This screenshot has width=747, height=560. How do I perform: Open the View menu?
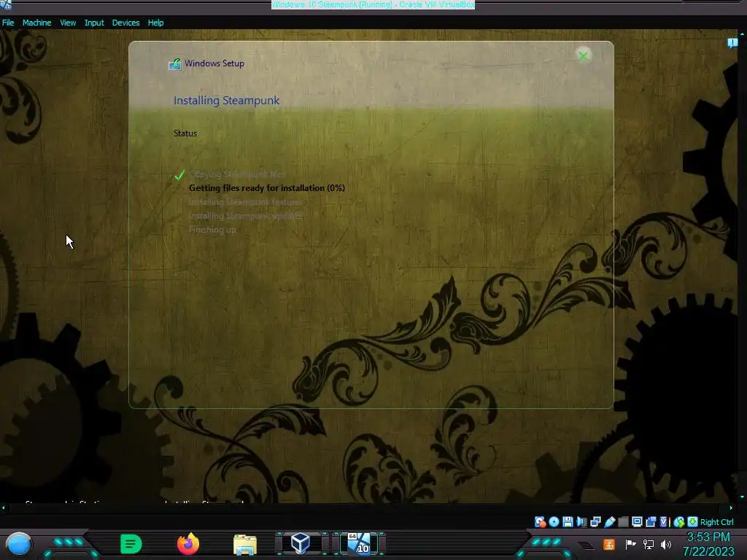(68, 23)
